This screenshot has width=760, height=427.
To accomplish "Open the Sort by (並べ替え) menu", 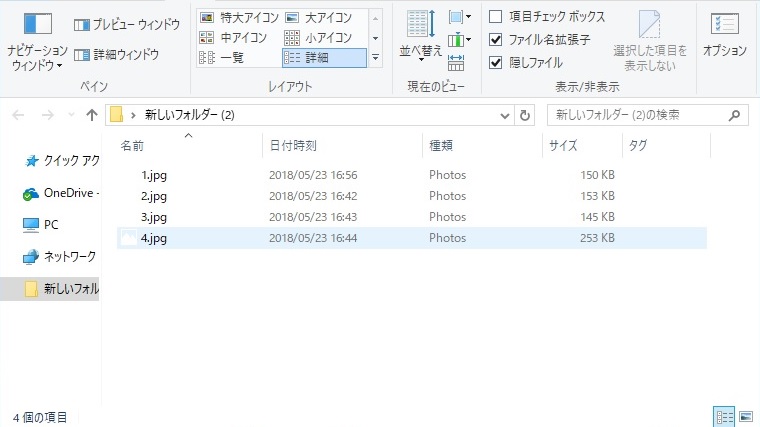I will pyautogui.click(x=421, y=36).
